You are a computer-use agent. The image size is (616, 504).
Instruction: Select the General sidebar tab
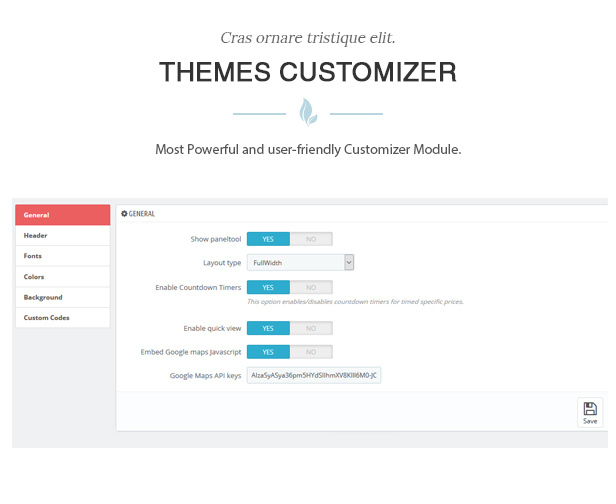pyautogui.click(x=62, y=215)
